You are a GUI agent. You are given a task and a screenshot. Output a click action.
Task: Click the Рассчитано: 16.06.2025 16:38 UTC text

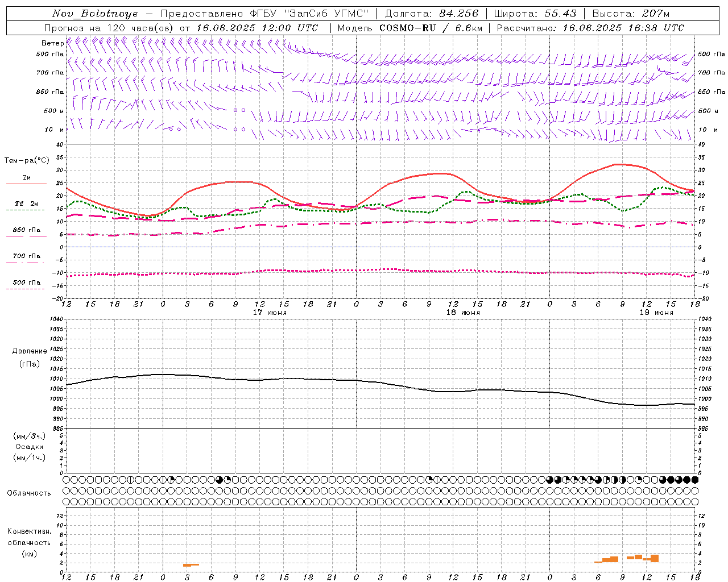pos(590,28)
